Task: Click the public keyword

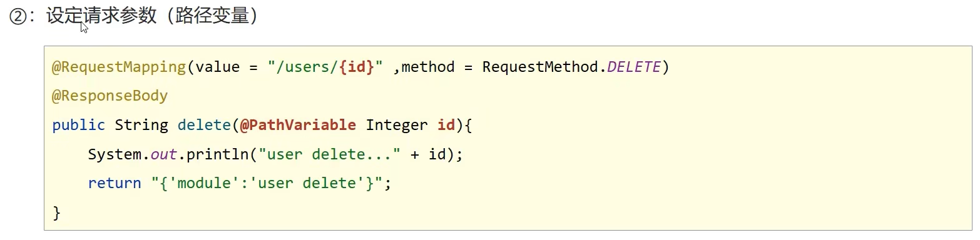Action: point(78,125)
